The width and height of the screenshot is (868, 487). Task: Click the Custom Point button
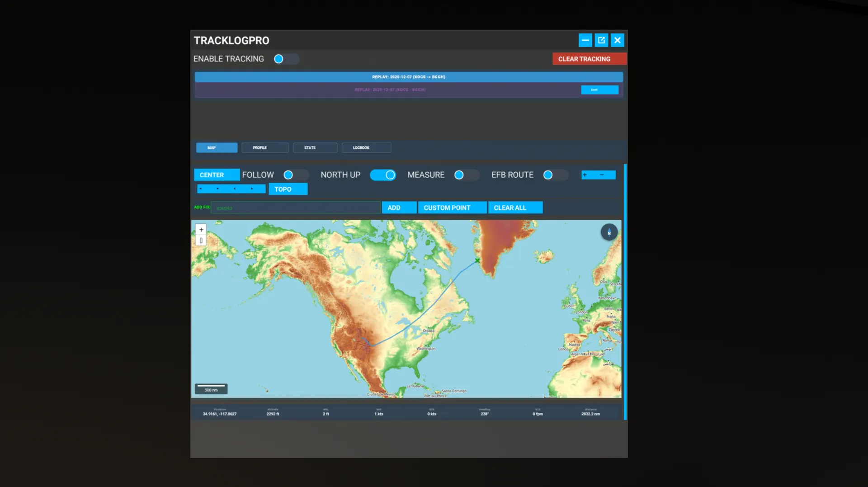coord(452,208)
